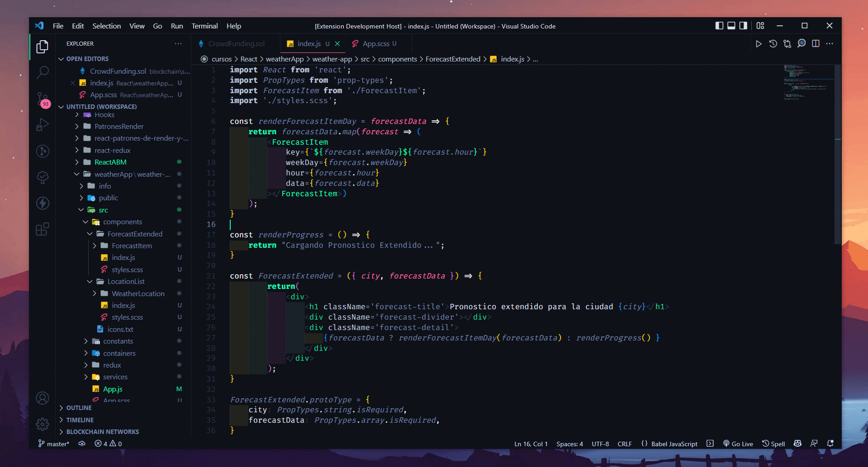Click Go Live in the status bar

(x=738, y=443)
